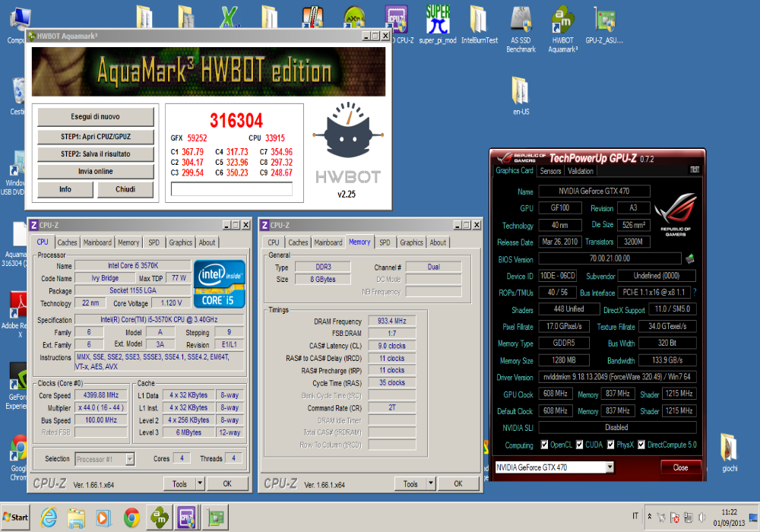Open the Validation tab in GPU-Z
760x532 pixels.
pos(580,171)
